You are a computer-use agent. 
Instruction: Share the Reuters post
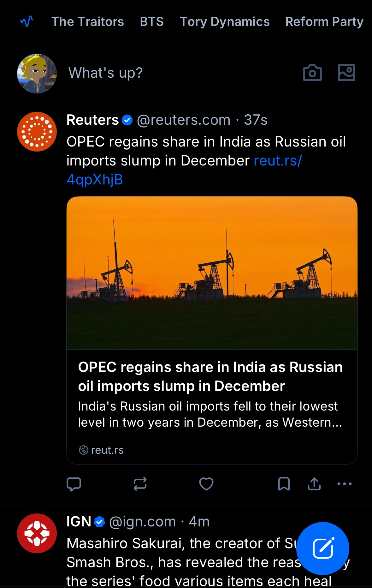click(x=314, y=484)
